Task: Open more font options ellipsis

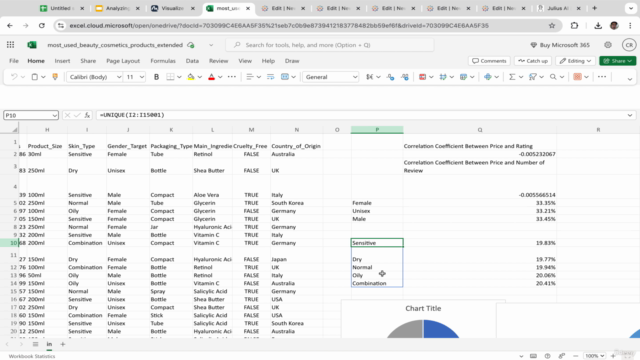Action: click(232, 77)
